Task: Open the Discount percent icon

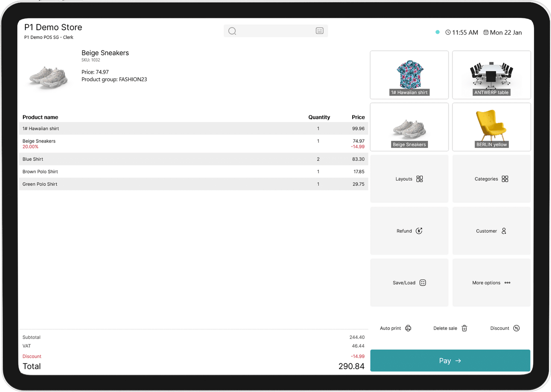Action: (516, 328)
